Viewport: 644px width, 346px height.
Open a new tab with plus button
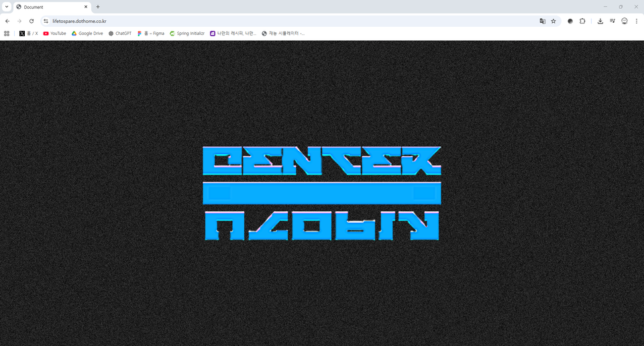[98, 7]
